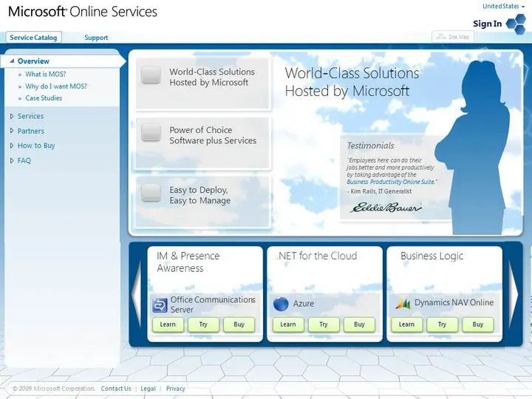
Task: Click Learn for Office Communications Server
Action: click(x=168, y=324)
